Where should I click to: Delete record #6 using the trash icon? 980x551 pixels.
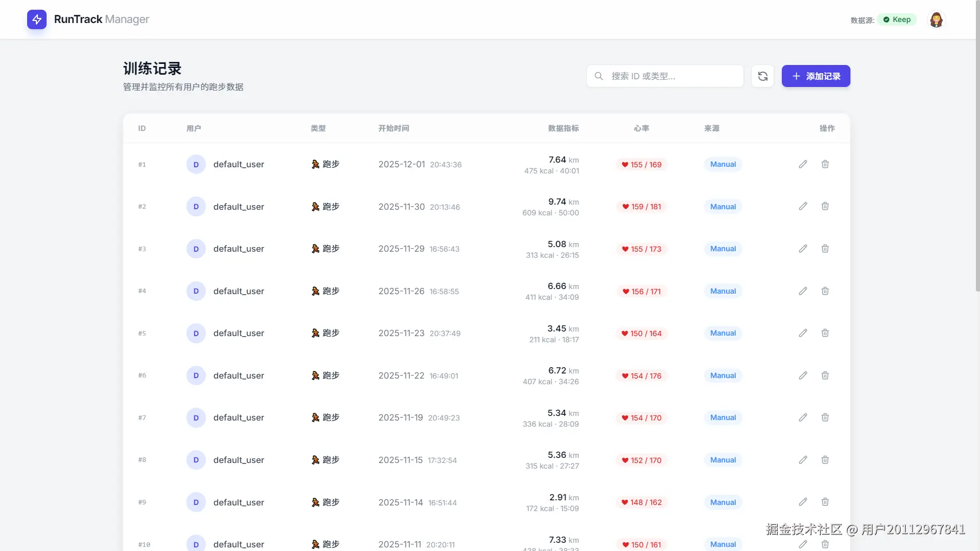[x=825, y=376]
